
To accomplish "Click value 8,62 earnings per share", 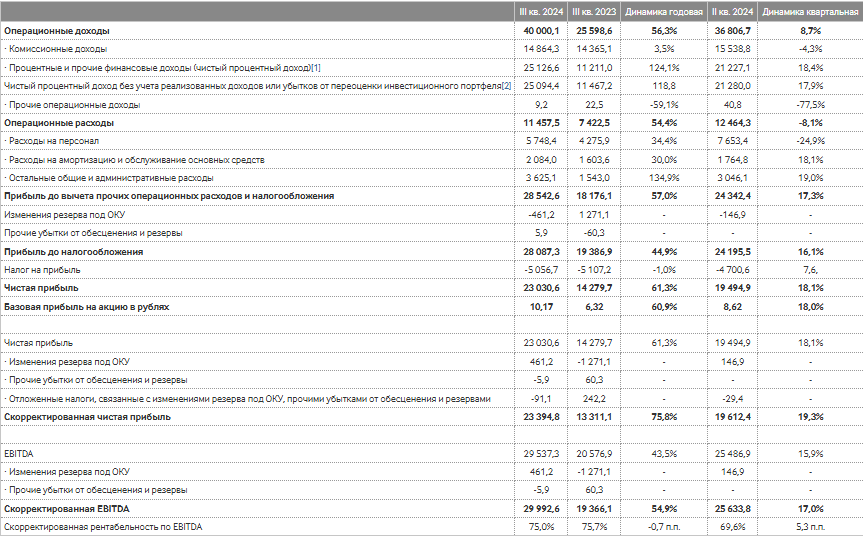I will (732, 306).
